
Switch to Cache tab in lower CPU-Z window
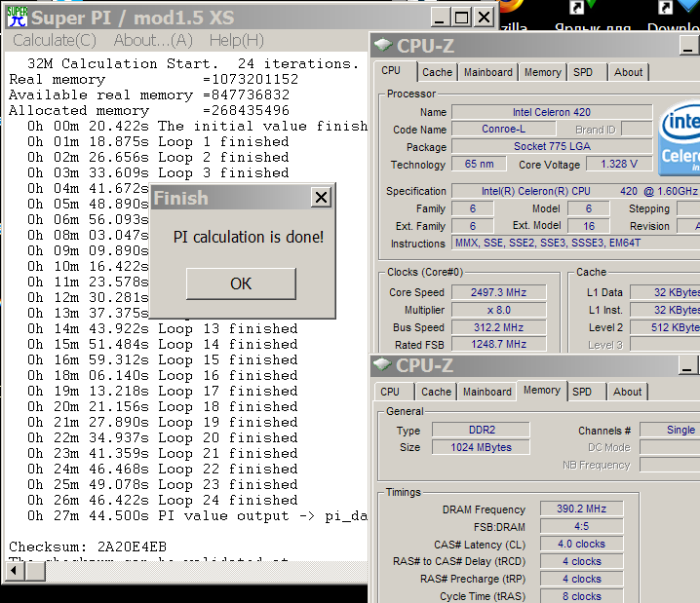pyautogui.click(x=436, y=392)
